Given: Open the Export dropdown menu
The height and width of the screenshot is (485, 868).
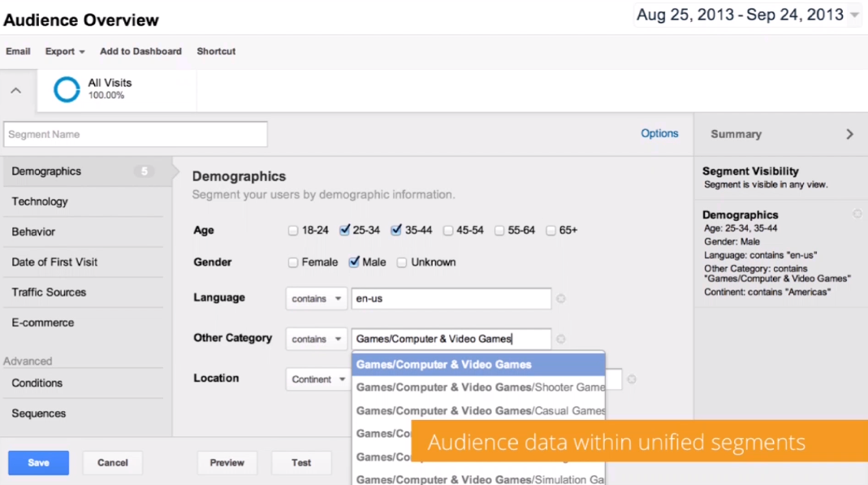Looking at the screenshot, I should (65, 51).
